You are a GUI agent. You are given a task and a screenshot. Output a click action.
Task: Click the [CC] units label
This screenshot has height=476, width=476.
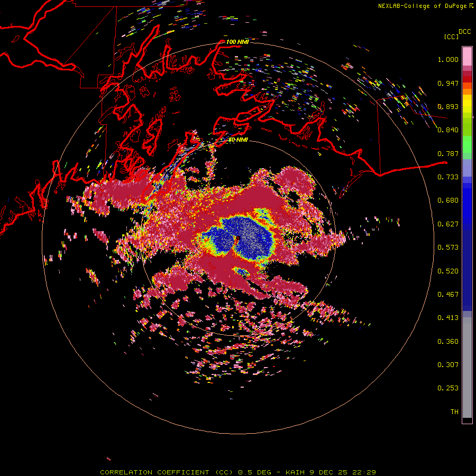pos(451,36)
